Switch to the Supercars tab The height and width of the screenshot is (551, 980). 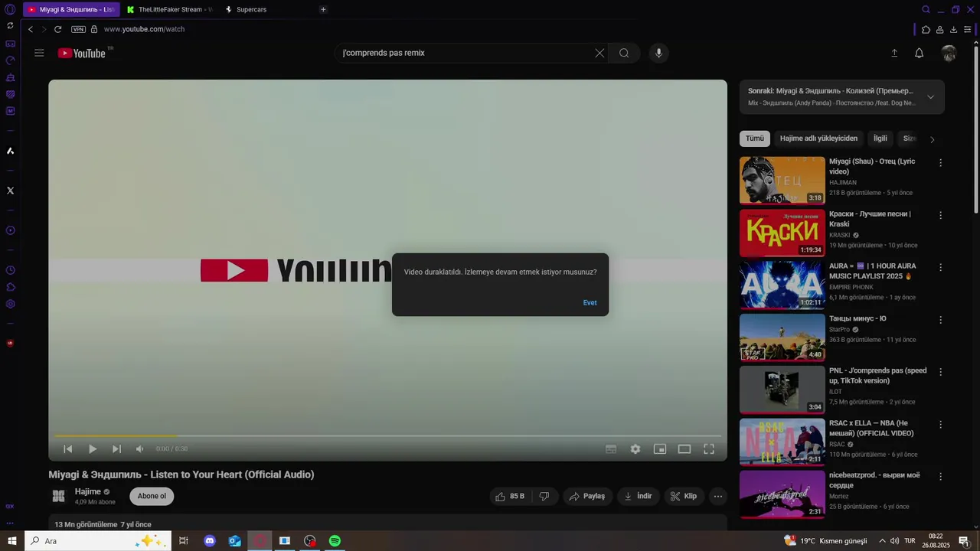coord(251,10)
